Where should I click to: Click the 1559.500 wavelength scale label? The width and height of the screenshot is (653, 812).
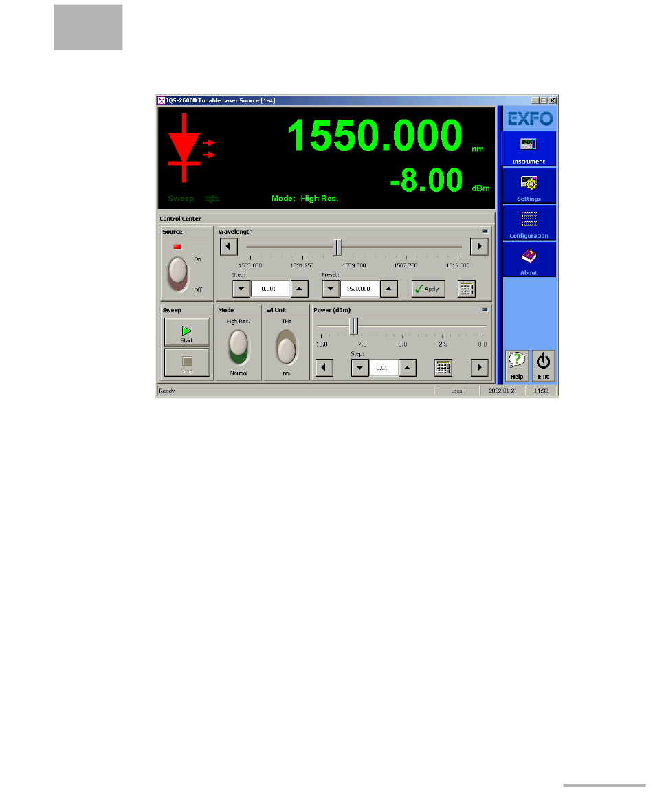click(x=354, y=265)
